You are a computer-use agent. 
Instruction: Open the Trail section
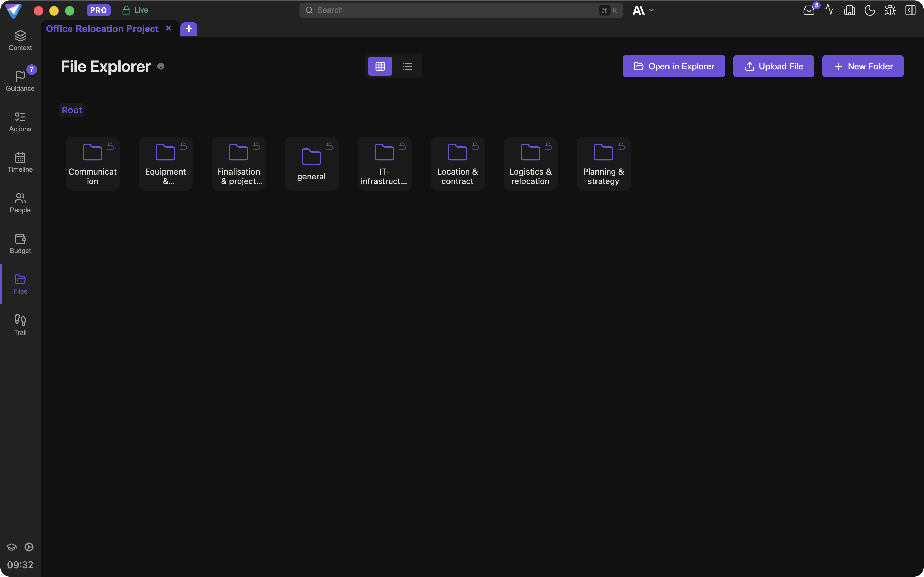[20, 324]
